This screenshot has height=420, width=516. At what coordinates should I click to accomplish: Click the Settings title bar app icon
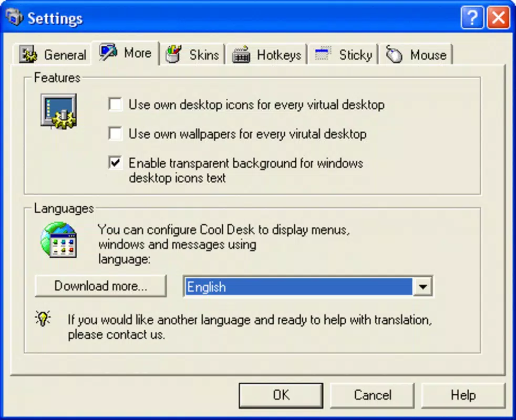point(14,16)
